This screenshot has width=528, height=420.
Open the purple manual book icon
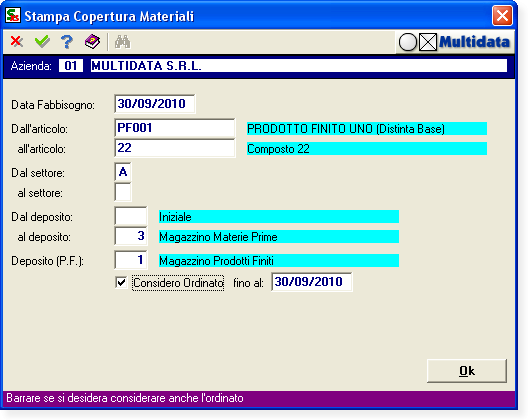pos(92,42)
